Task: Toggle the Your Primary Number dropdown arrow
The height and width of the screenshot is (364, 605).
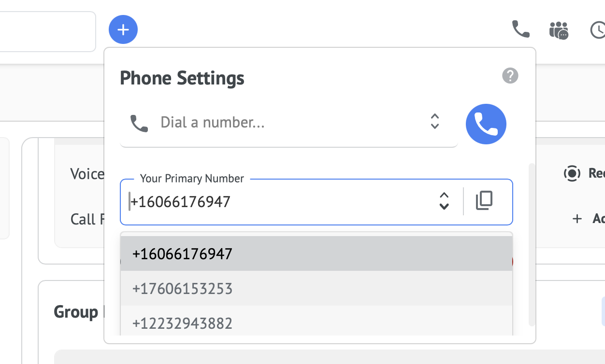Action: pos(444,201)
